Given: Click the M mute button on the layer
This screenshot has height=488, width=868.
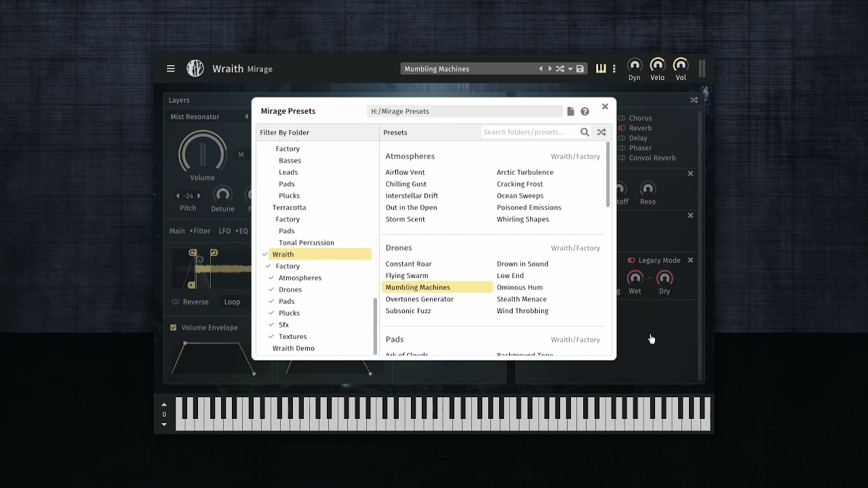Looking at the screenshot, I should click(x=241, y=155).
